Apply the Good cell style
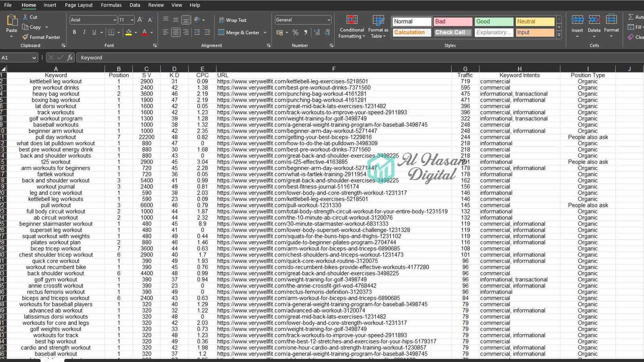Image resolution: width=644 pixels, height=362 pixels. (x=494, y=22)
